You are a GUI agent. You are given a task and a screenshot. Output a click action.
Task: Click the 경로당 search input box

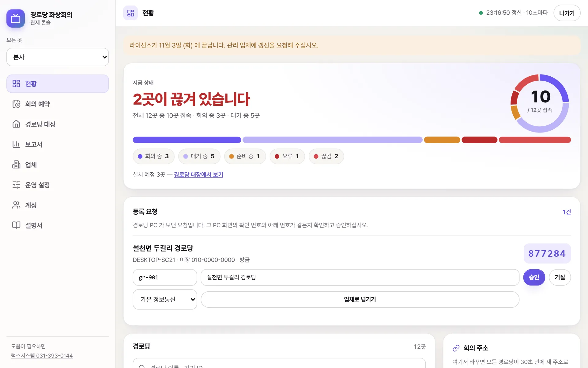tap(279, 363)
